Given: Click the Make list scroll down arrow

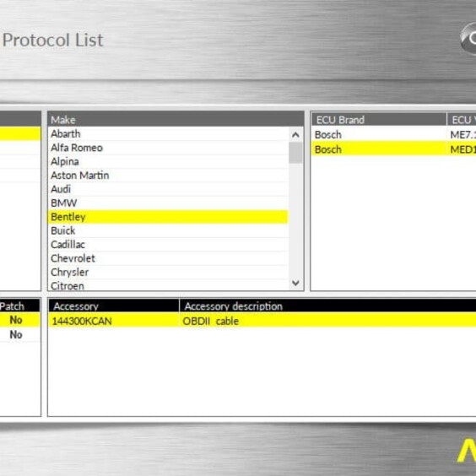Looking at the screenshot, I should 295,283.
